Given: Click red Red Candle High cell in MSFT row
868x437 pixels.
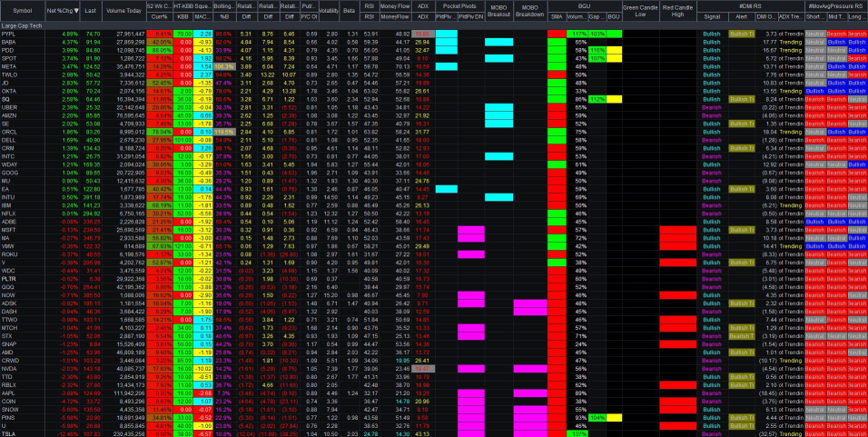Looking at the screenshot, I should pos(677,229).
